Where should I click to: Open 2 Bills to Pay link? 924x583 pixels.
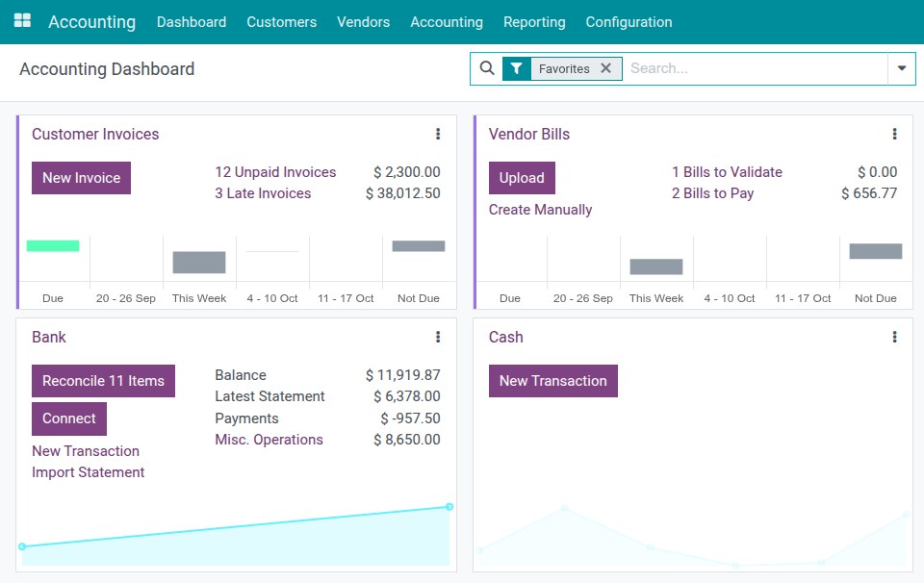(x=713, y=193)
